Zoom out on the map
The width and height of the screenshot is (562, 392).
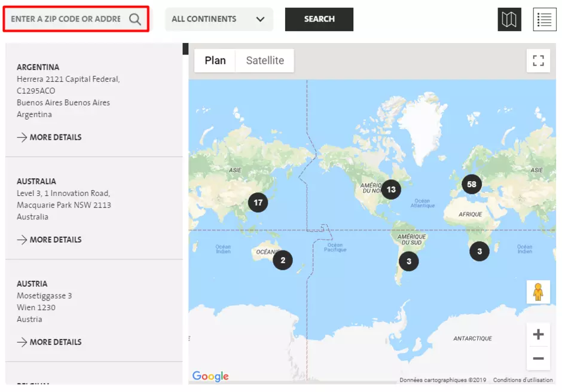(x=538, y=359)
